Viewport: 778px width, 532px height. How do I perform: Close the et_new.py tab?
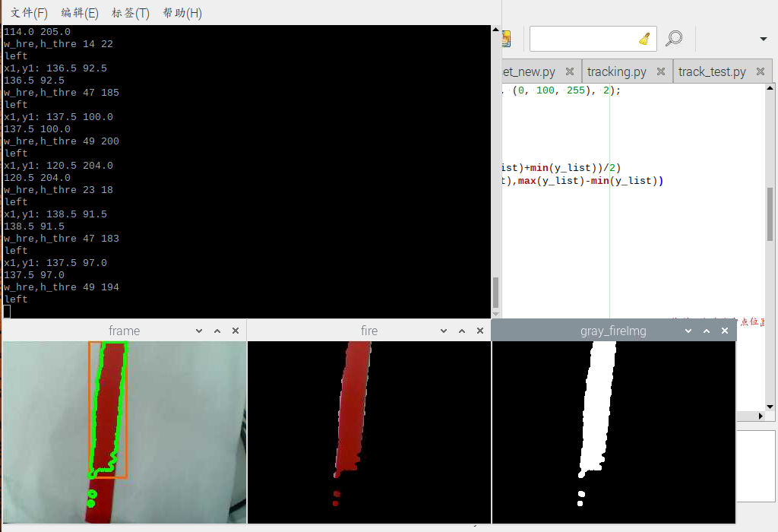click(x=570, y=71)
